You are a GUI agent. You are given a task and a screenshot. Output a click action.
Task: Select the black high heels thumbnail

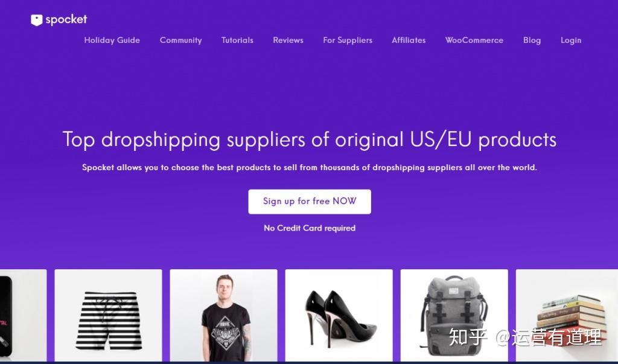(x=339, y=316)
